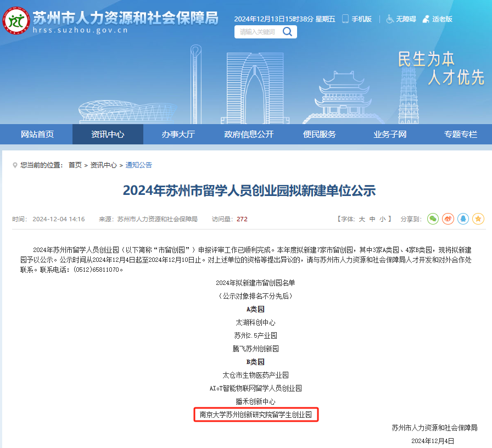Click the search magnifier icon
Viewport: 492px width, 448px height.
point(287,32)
